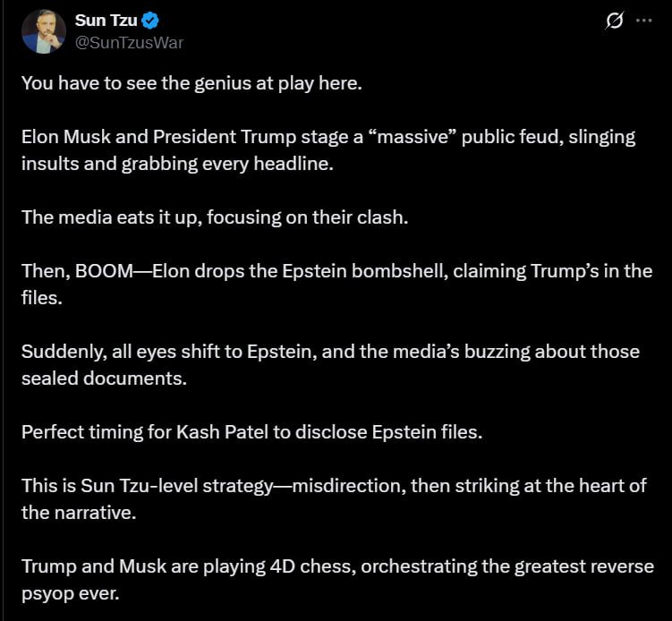Screen dimensions: 672x621
Task: Open the @SunTzusWar handle link
Action: [x=129, y=42]
